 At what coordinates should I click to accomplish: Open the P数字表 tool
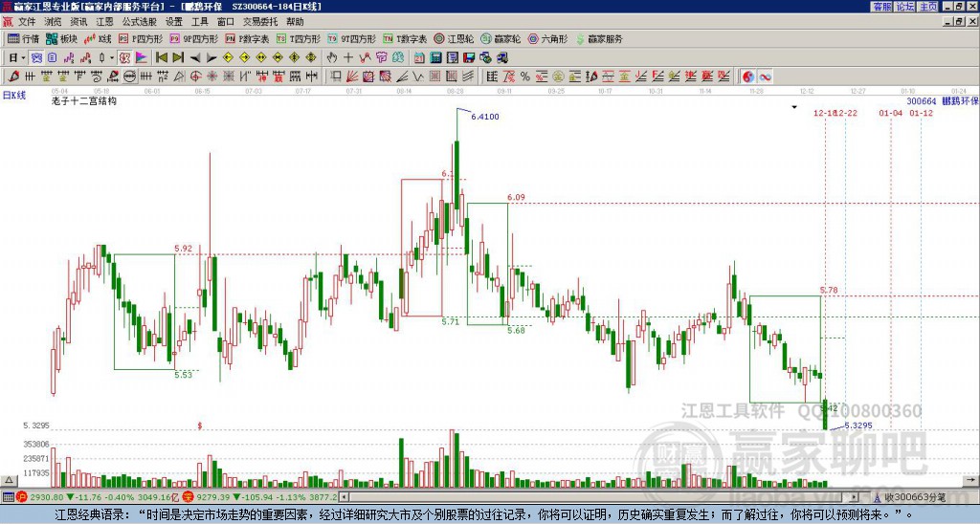(247, 38)
